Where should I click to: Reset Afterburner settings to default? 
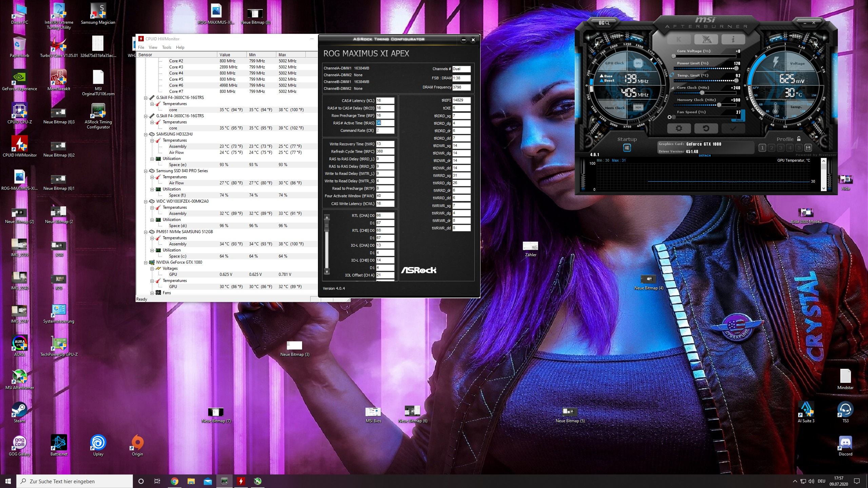tap(706, 128)
